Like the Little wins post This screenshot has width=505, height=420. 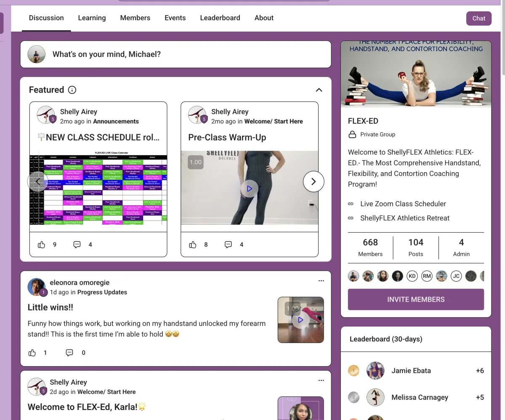(32, 353)
